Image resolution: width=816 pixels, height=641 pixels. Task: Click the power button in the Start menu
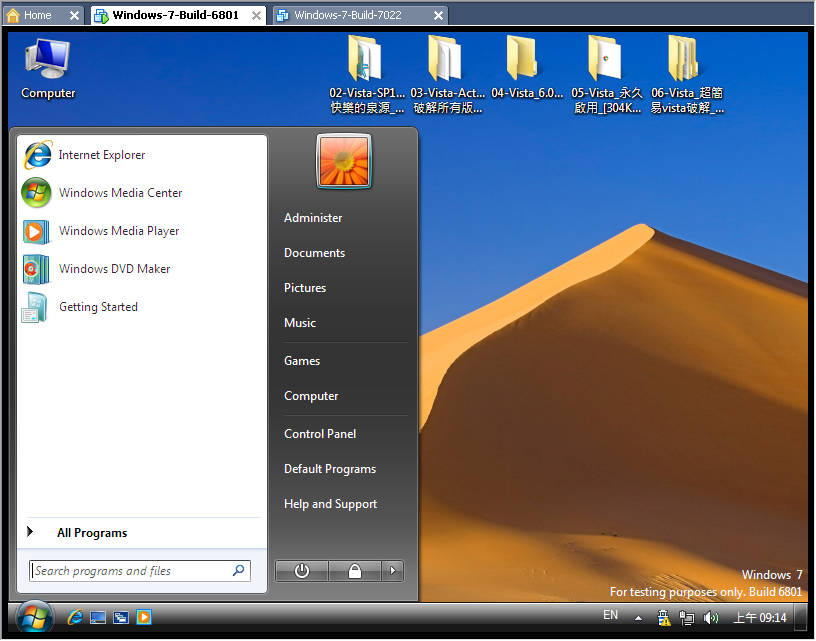click(302, 571)
